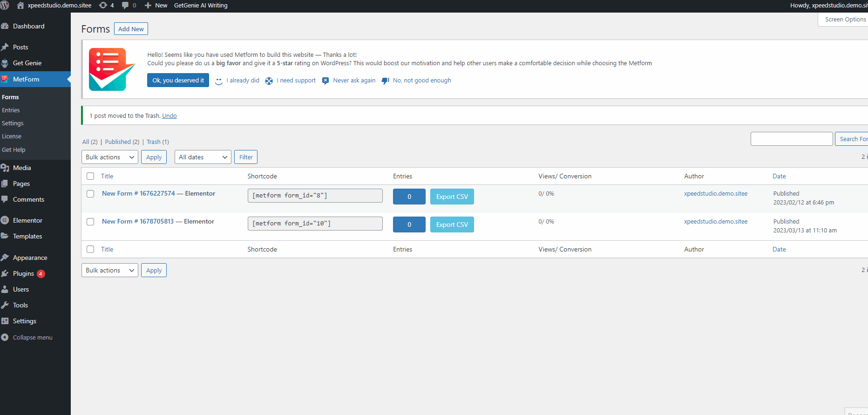Click the top Apply button

pyautogui.click(x=154, y=157)
